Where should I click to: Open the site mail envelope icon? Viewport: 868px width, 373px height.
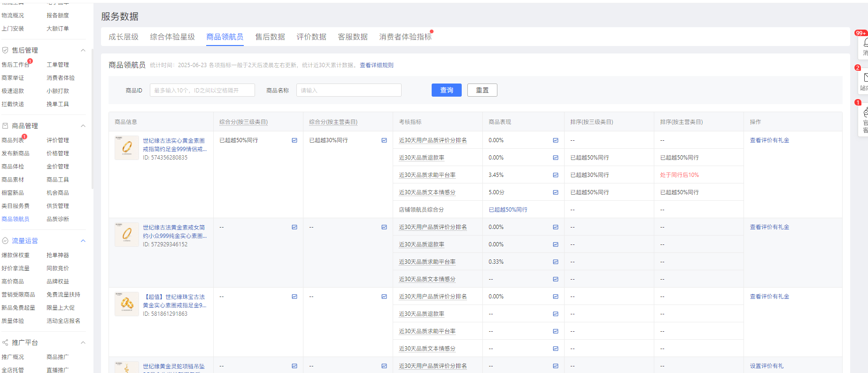[864, 78]
